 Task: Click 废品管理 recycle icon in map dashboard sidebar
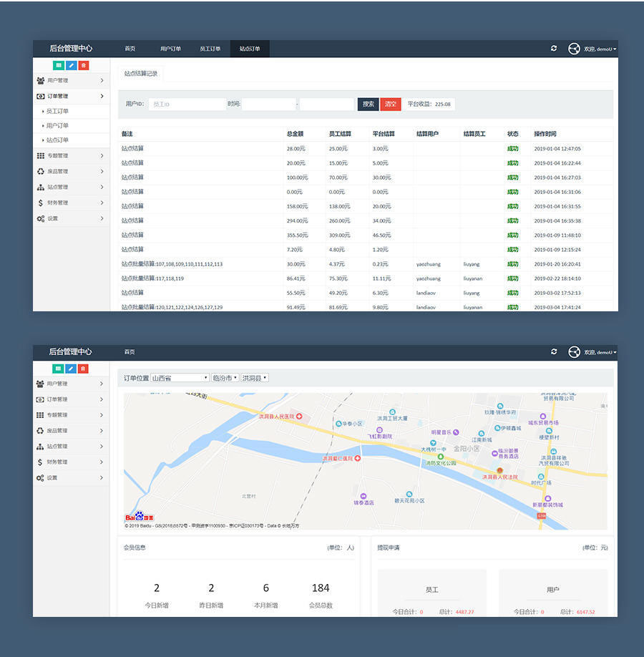(40, 431)
